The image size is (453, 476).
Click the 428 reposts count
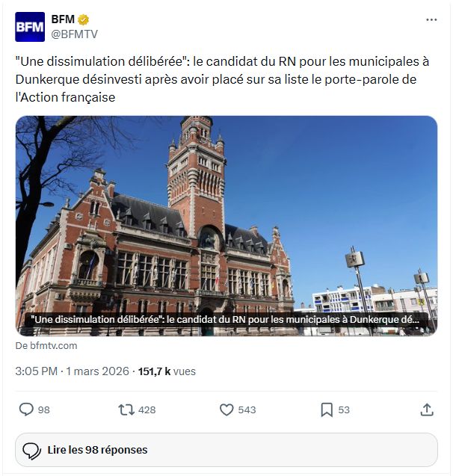point(147,409)
